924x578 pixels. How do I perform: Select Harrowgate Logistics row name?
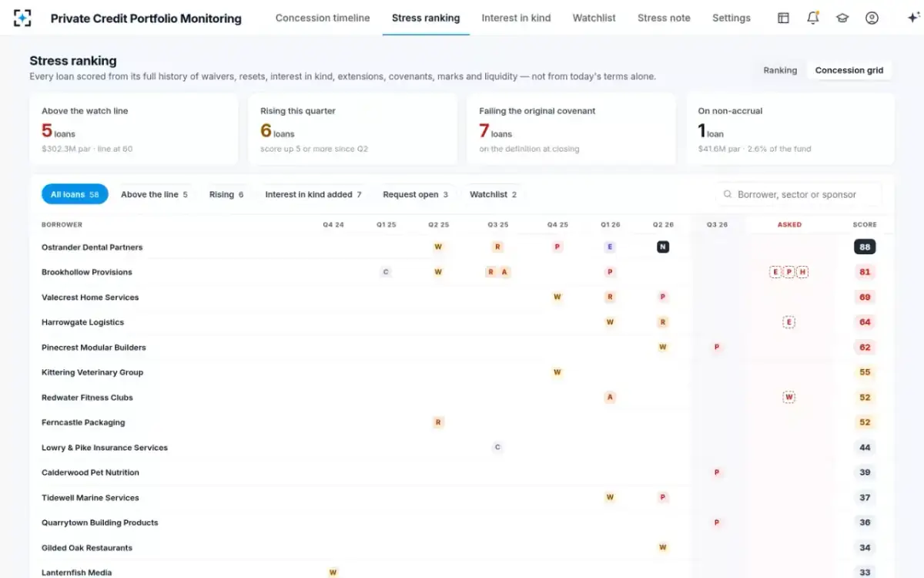82,322
